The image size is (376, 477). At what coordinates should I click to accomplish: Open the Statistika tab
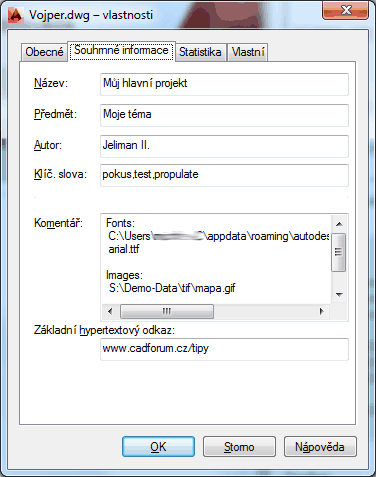200,52
